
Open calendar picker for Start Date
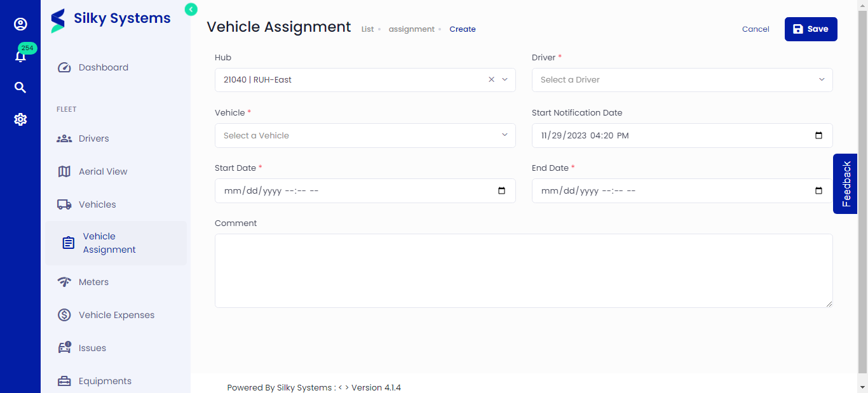501,190
